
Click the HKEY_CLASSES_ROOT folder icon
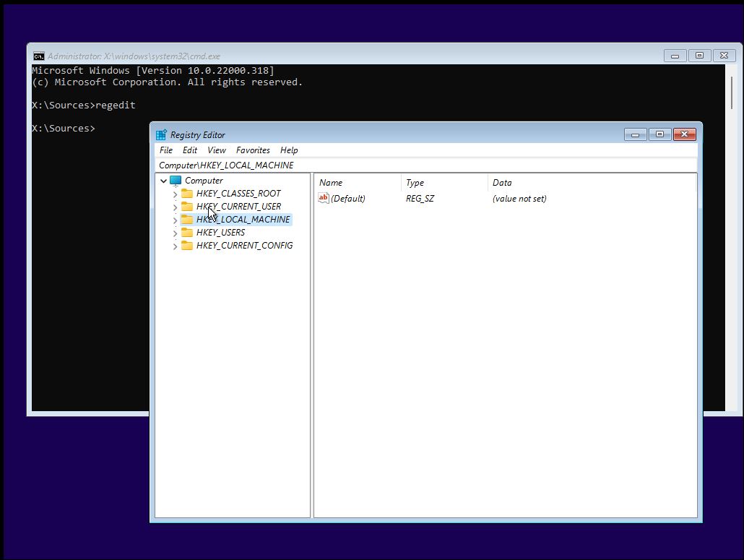[x=187, y=193]
